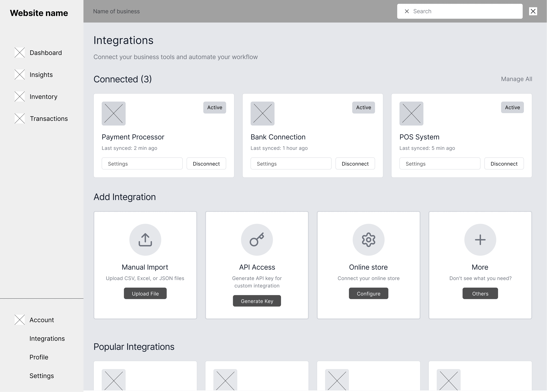The height and width of the screenshot is (392, 547).
Task: Click the Dashboard sidebar icon
Action: click(x=20, y=53)
